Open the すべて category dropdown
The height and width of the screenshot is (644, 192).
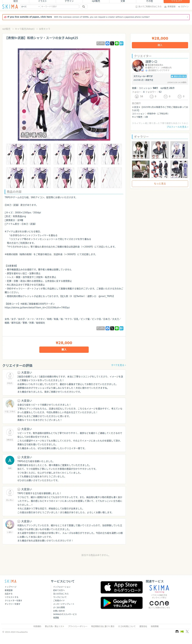[x=30, y=7]
